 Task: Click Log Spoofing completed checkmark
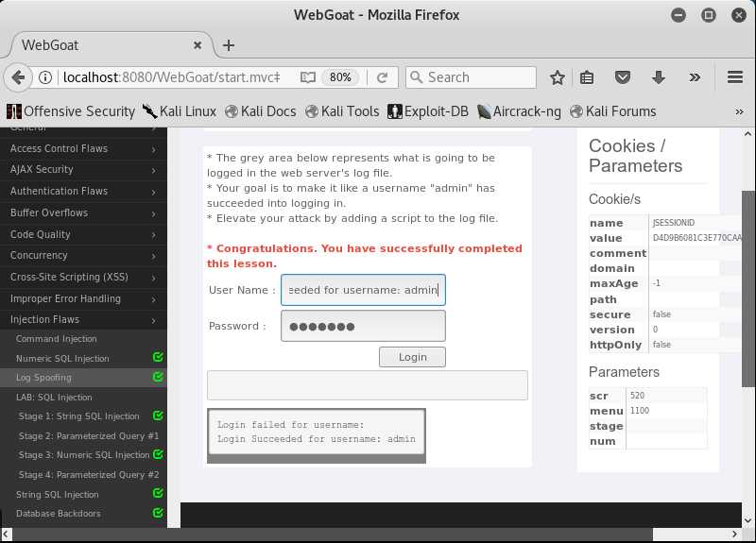pyautogui.click(x=158, y=377)
